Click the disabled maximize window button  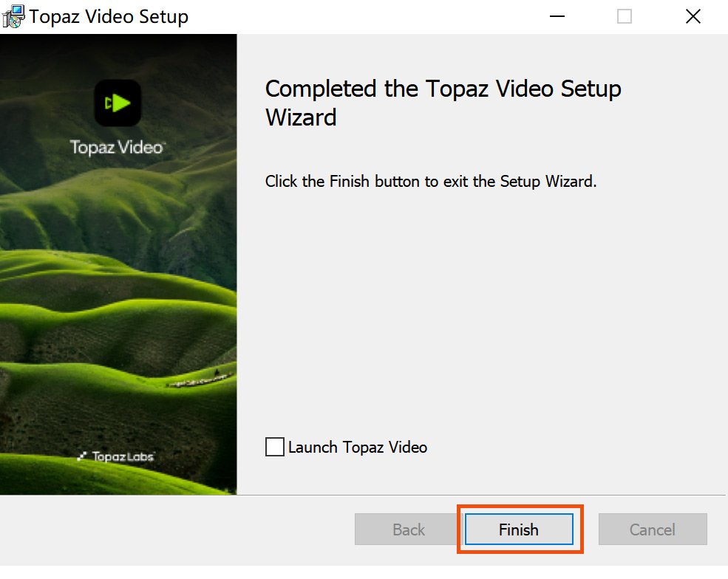pos(625,16)
